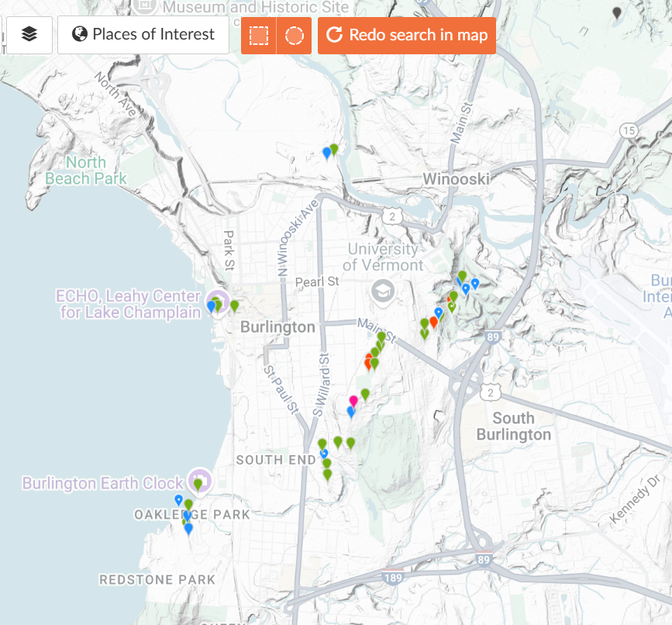Click the dark gray pin at top right
This screenshot has height=625, width=672.
617,12
